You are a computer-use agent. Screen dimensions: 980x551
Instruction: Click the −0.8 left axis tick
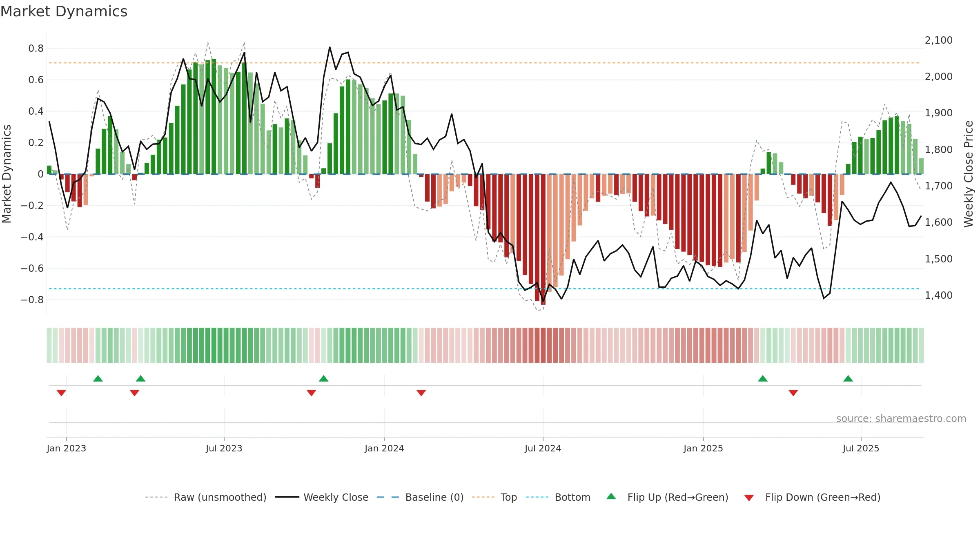[32, 300]
